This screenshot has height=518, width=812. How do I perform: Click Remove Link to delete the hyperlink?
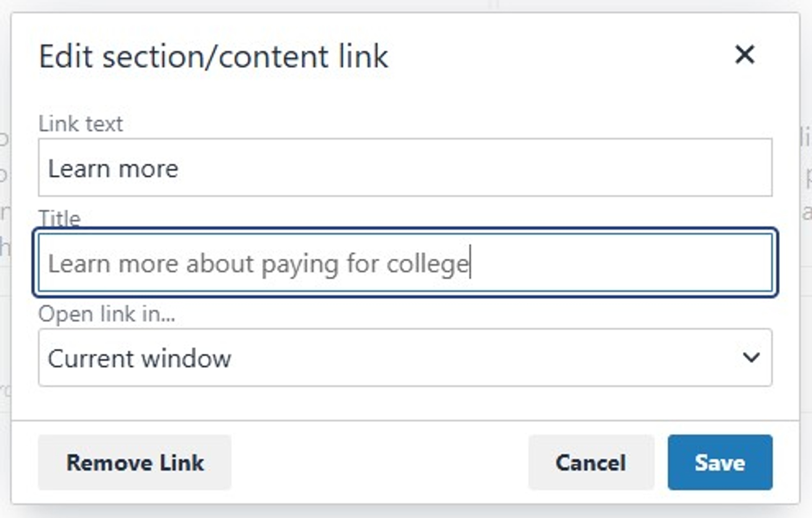(135, 462)
